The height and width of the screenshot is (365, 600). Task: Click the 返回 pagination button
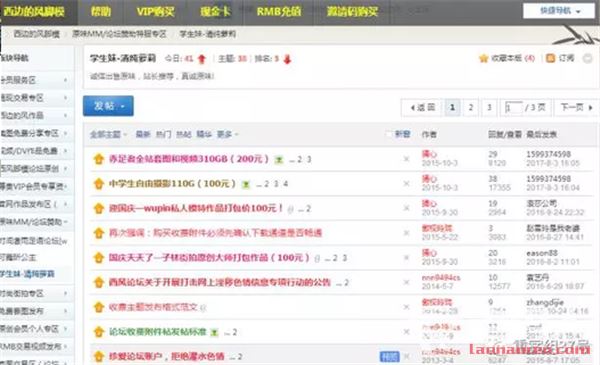click(422, 108)
